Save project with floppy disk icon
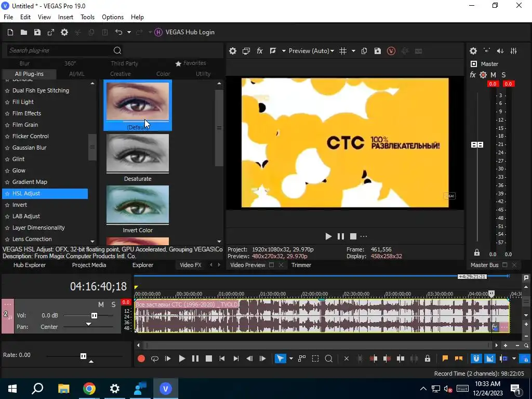 click(37, 32)
